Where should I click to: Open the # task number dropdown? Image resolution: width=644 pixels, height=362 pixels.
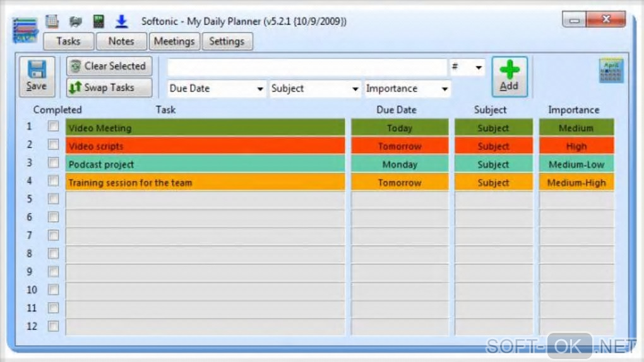point(467,67)
